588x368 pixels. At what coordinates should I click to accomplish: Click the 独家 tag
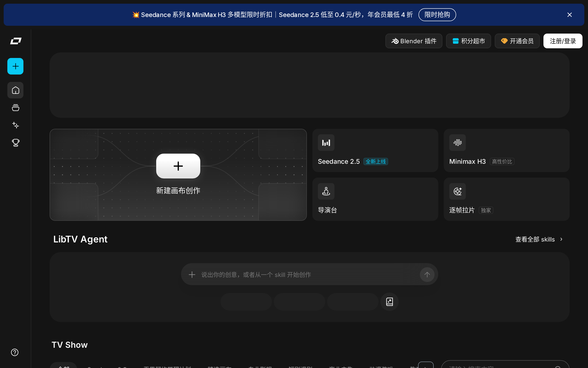point(486,210)
